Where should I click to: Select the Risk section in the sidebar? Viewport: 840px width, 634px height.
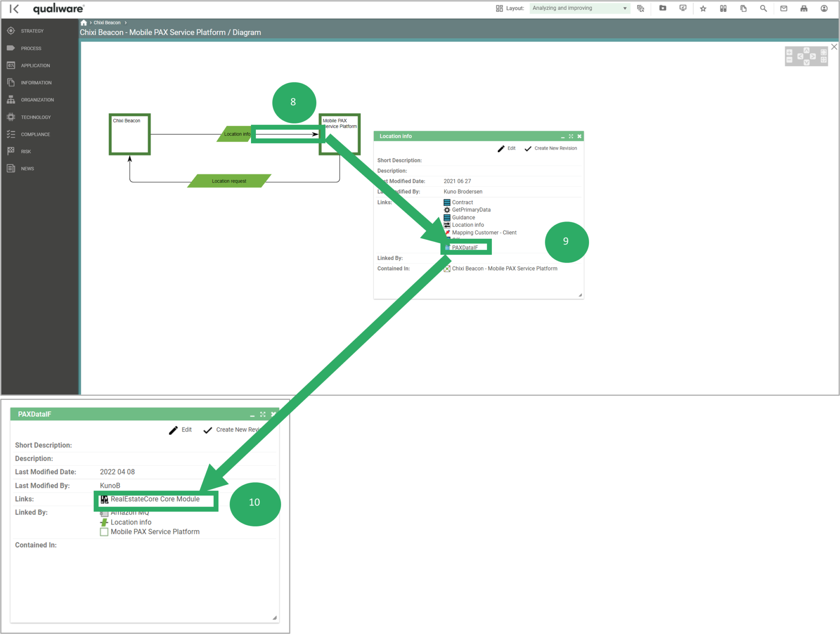(26, 151)
